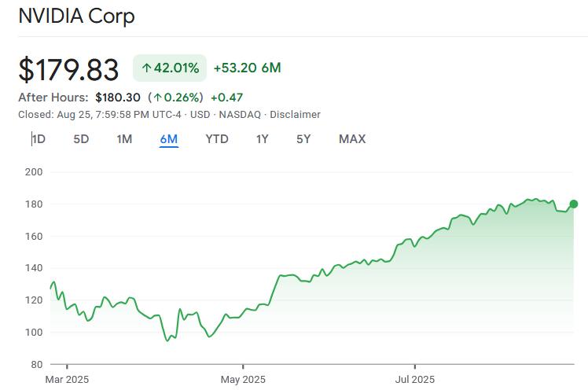Click the green endpoint dot on chart
This screenshot has width=588, height=390.
coord(574,204)
